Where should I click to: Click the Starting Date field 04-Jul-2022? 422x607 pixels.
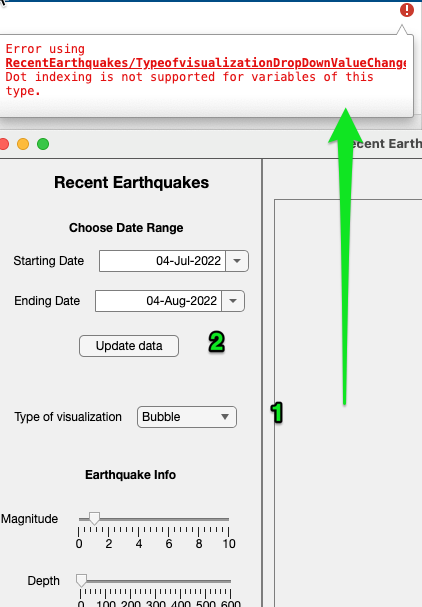pos(162,261)
